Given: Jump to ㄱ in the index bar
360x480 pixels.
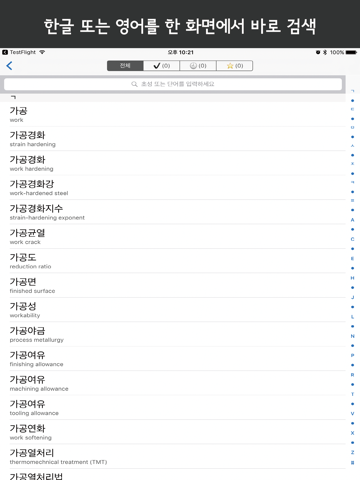Looking at the screenshot, I should click(x=352, y=91).
